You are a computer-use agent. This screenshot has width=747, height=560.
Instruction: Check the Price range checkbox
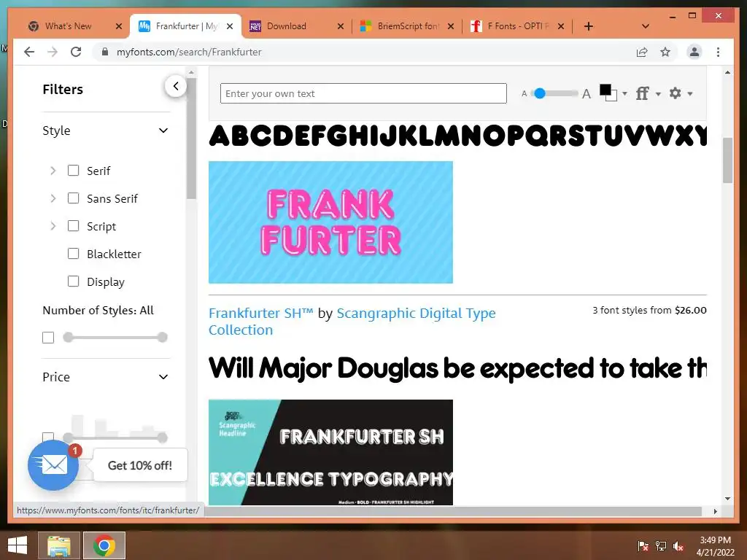click(48, 437)
